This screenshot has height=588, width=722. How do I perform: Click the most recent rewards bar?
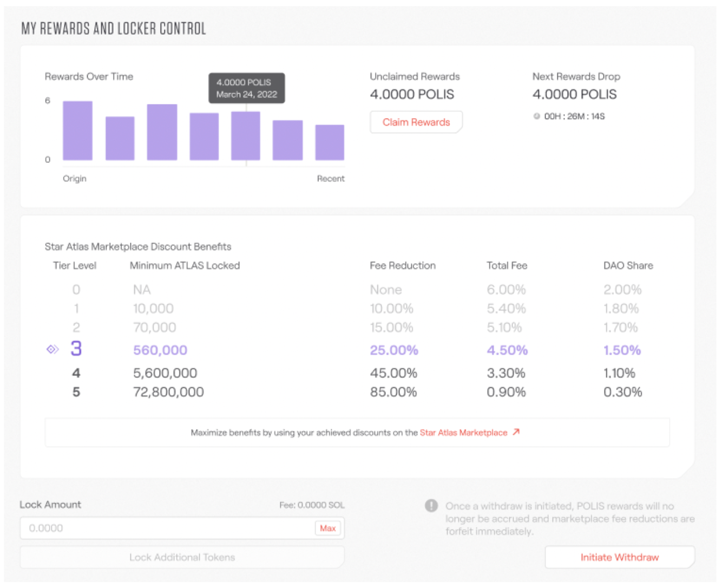coord(330,143)
